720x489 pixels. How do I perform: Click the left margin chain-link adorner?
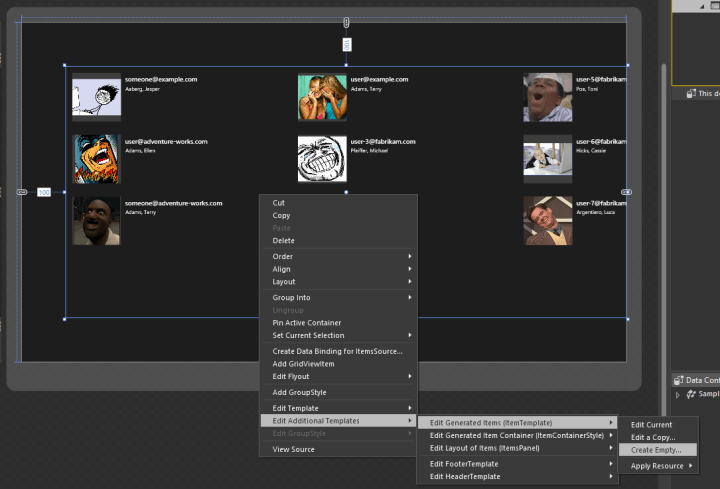tap(22, 191)
